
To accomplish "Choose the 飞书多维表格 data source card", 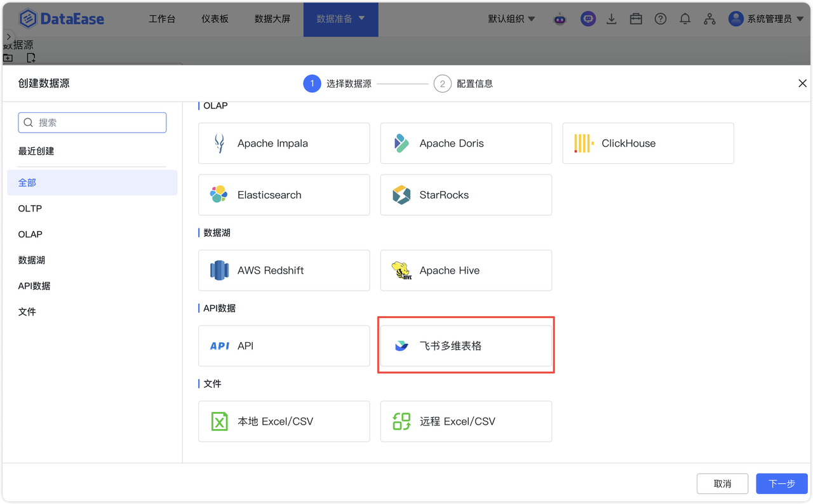I will point(466,346).
